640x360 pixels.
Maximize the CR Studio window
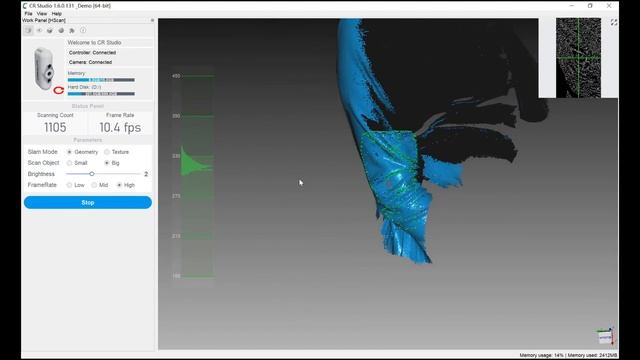(590, 6)
